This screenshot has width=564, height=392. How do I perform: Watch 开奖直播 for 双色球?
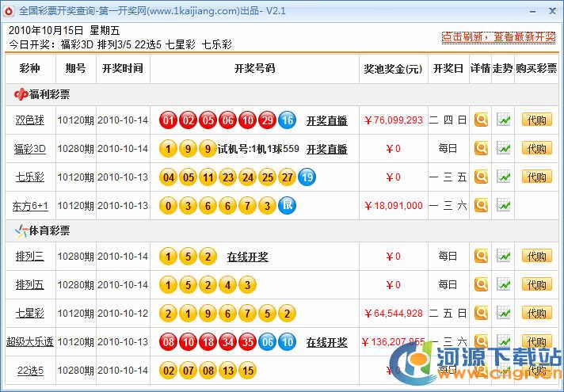click(x=327, y=121)
